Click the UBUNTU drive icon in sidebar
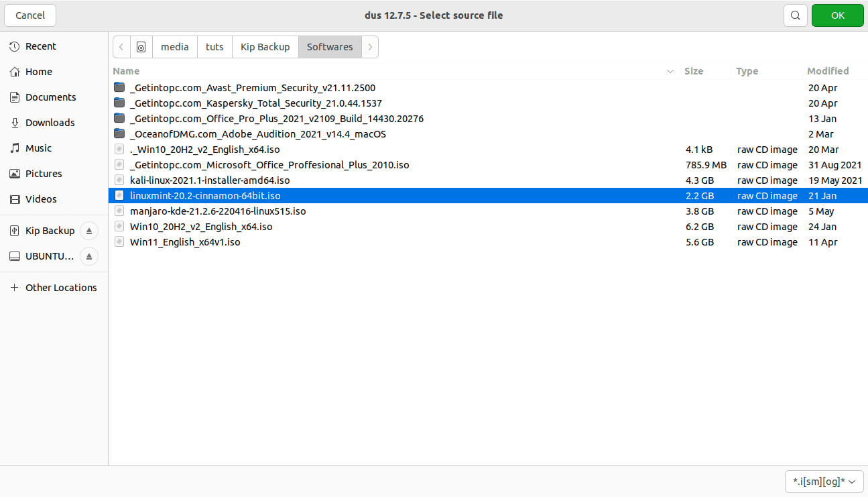868x497 pixels. click(x=14, y=256)
